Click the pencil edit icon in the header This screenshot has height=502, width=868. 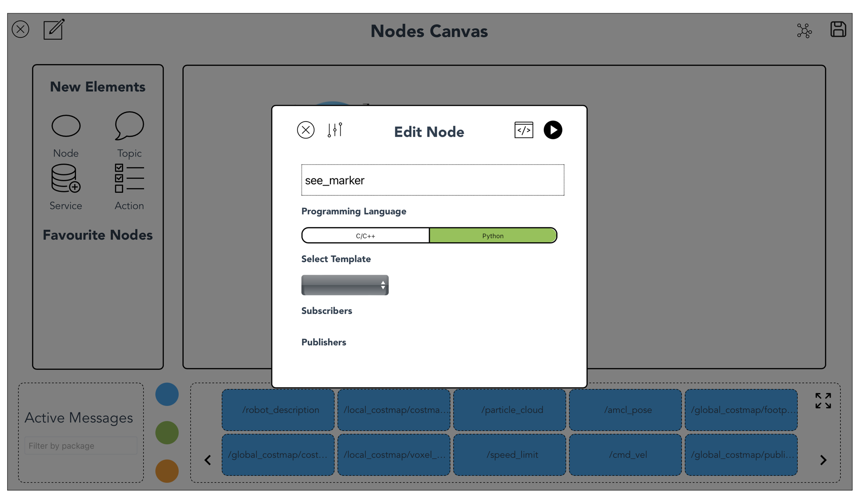(x=54, y=30)
